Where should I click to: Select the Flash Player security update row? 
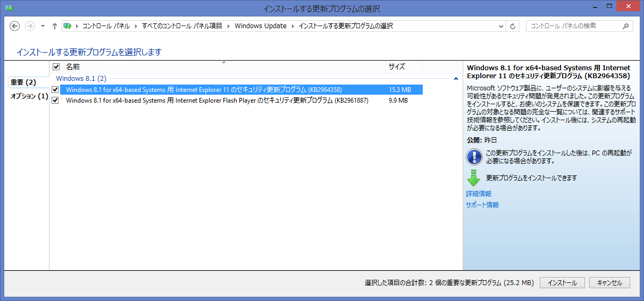pos(241,100)
